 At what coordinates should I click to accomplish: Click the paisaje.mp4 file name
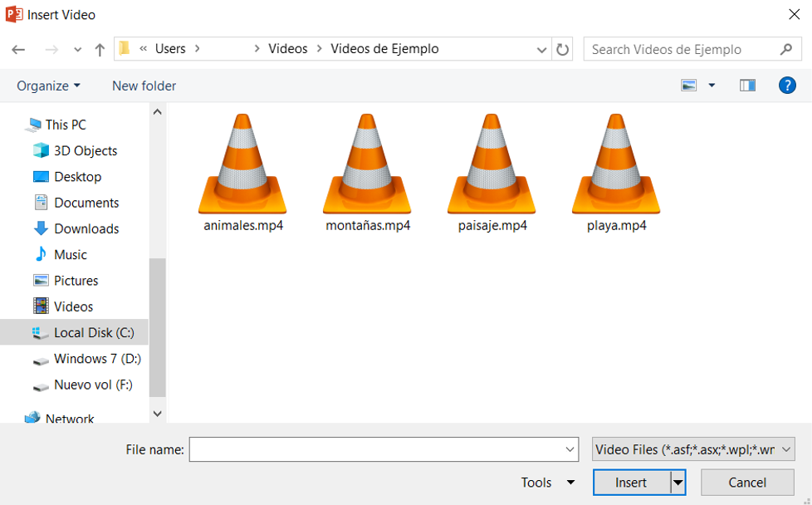(x=492, y=226)
